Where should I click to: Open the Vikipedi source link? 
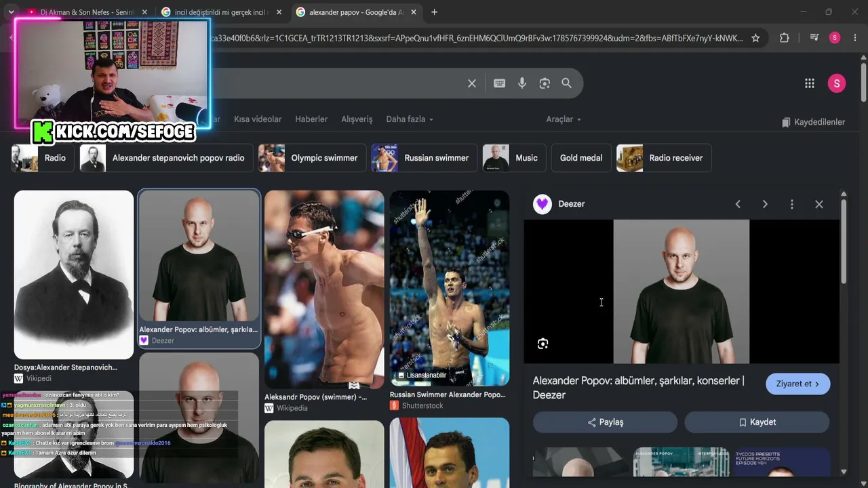(x=33, y=378)
